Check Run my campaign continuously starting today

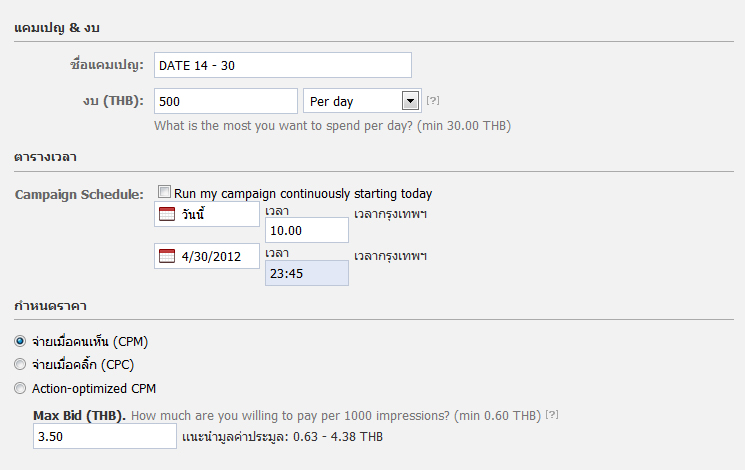coord(164,192)
